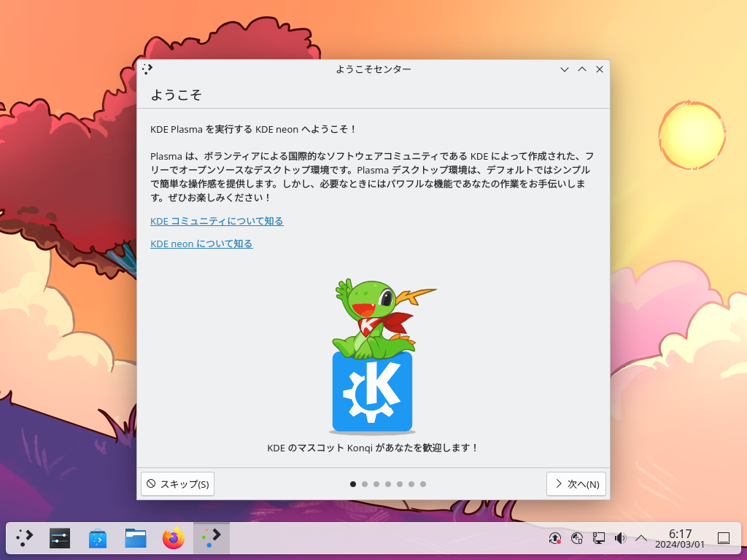747x560 pixels.
Task: Select Welcome Center task in taskbar
Action: click(x=212, y=538)
